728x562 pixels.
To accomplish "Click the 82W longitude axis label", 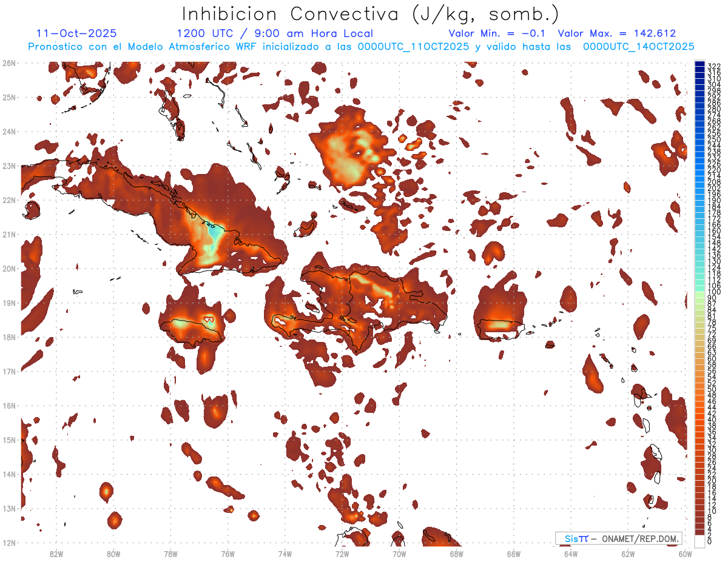I will (x=56, y=554).
